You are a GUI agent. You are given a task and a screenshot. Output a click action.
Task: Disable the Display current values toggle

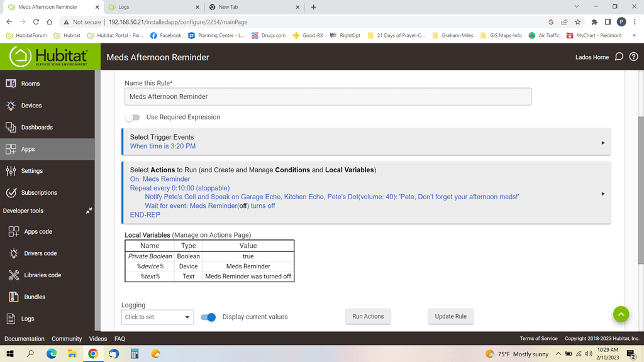(x=208, y=317)
